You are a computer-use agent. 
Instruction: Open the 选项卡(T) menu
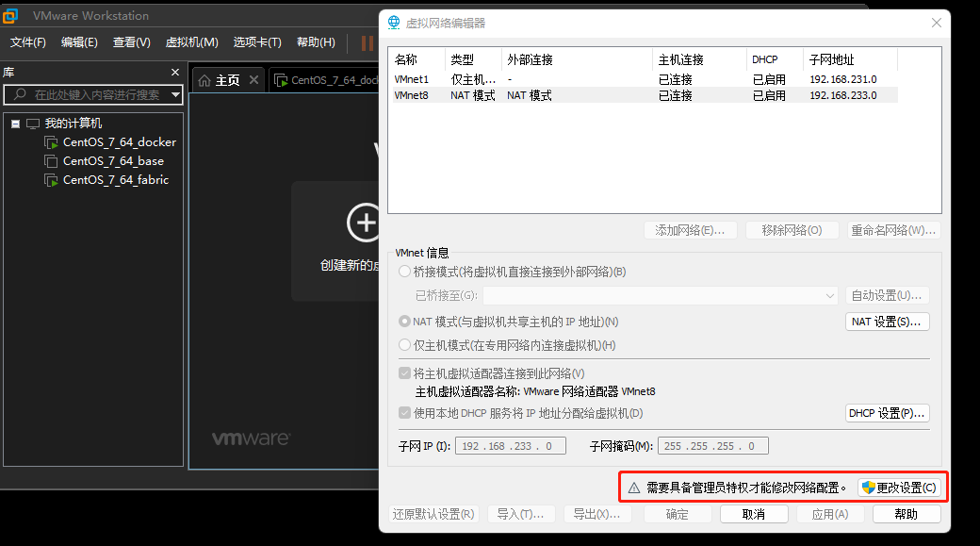[x=257, y=41]
